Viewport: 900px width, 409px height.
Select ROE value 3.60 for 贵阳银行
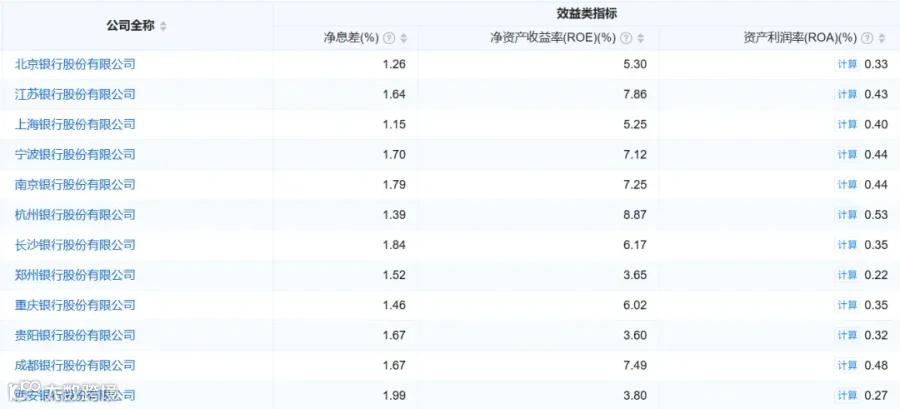coord(635,335)
